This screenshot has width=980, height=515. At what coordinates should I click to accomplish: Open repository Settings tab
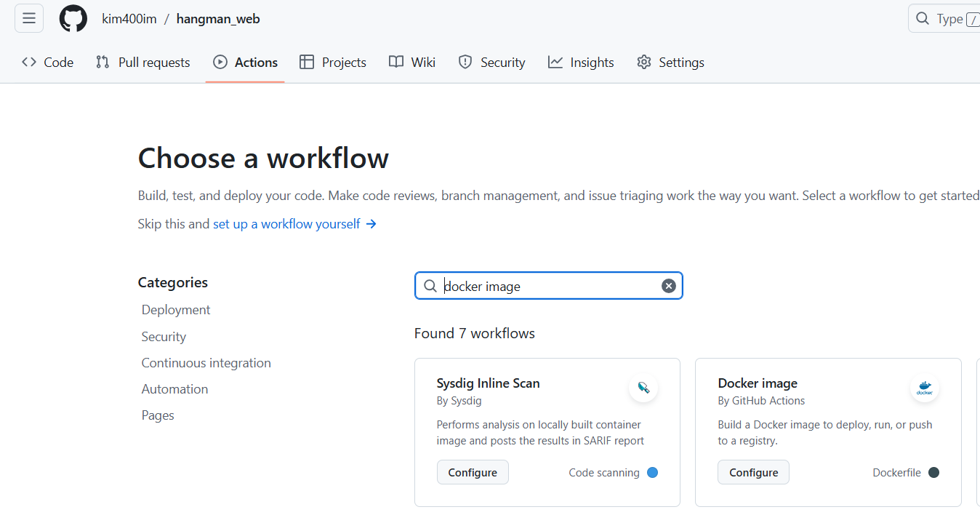[x=670, y=63]
